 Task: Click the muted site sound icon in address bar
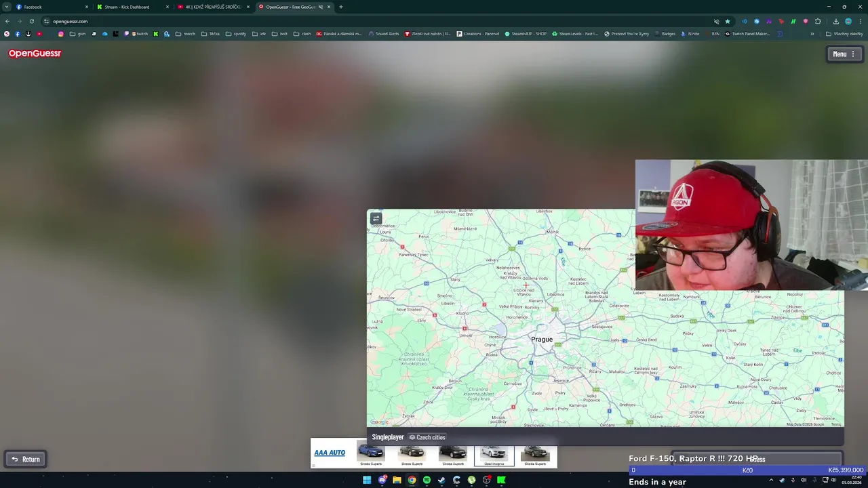coord(716,21)
